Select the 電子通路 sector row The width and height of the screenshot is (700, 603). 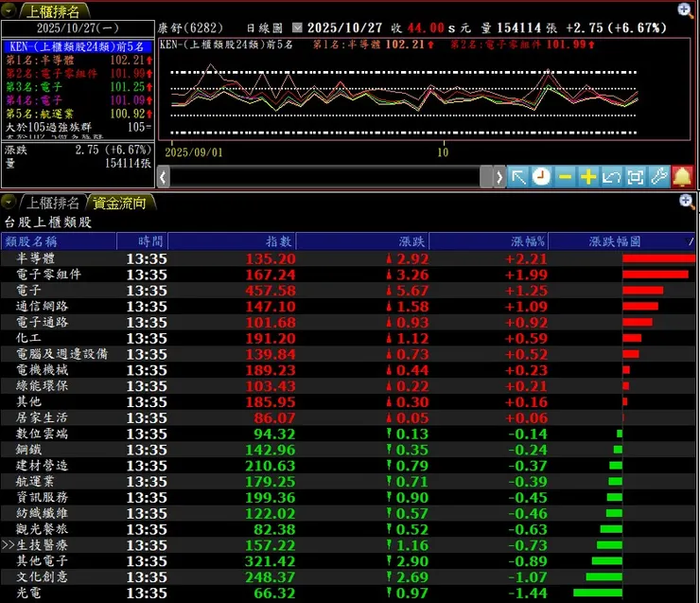(x=348, y=322)
